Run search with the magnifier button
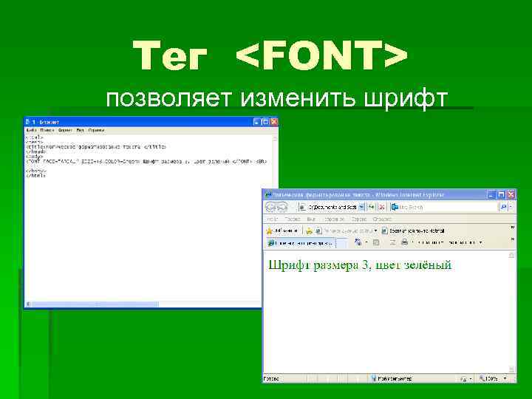 pos(503,207)
